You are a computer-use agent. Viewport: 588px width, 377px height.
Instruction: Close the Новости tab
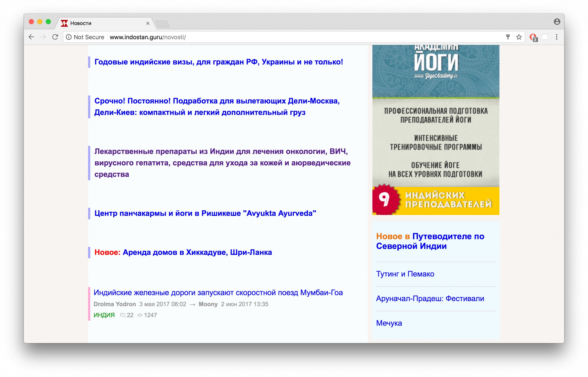pyautogui.click(x=148, y=23)
